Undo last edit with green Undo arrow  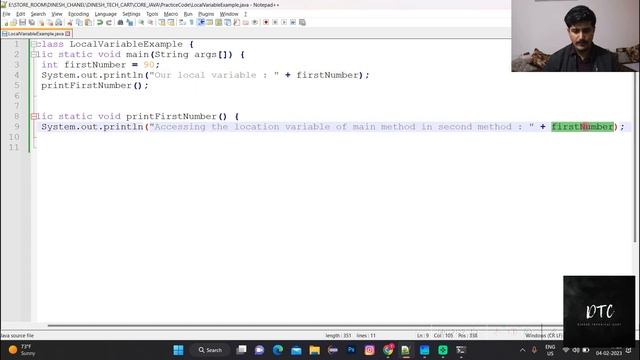click(x=100, y=22)
